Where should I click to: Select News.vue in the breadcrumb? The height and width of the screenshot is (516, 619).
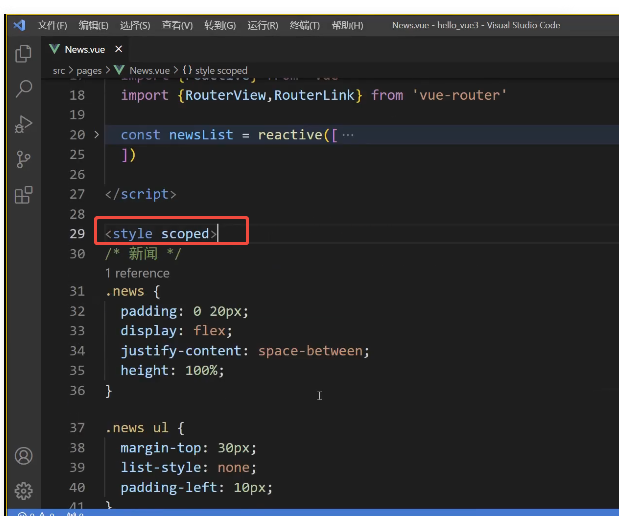pyautogui.click(x=149, y=71)
